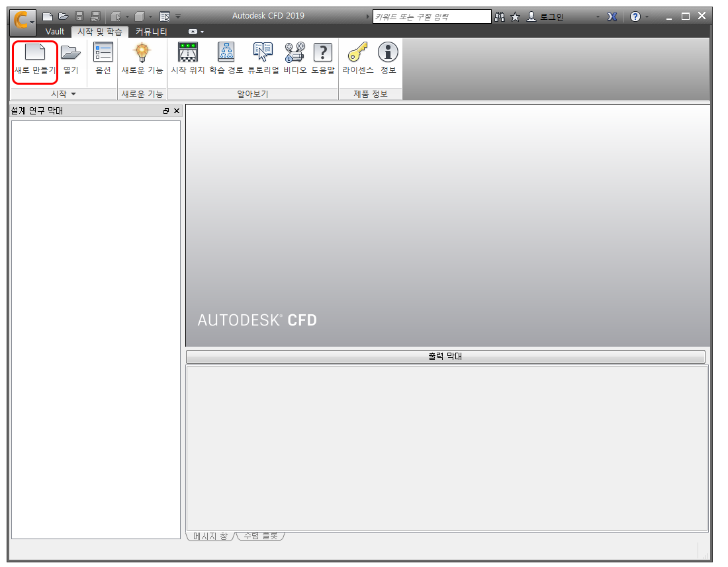Viewport: 728px width, 567px height.
Task: Open the title bar help dropdown arrow
Action: (x=647, y=17)
